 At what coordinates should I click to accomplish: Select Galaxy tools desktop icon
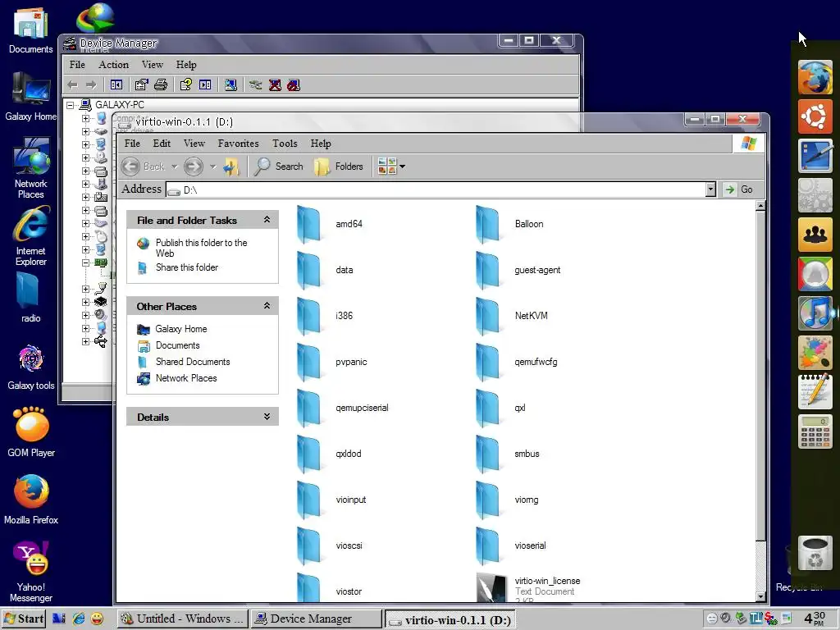31,367
